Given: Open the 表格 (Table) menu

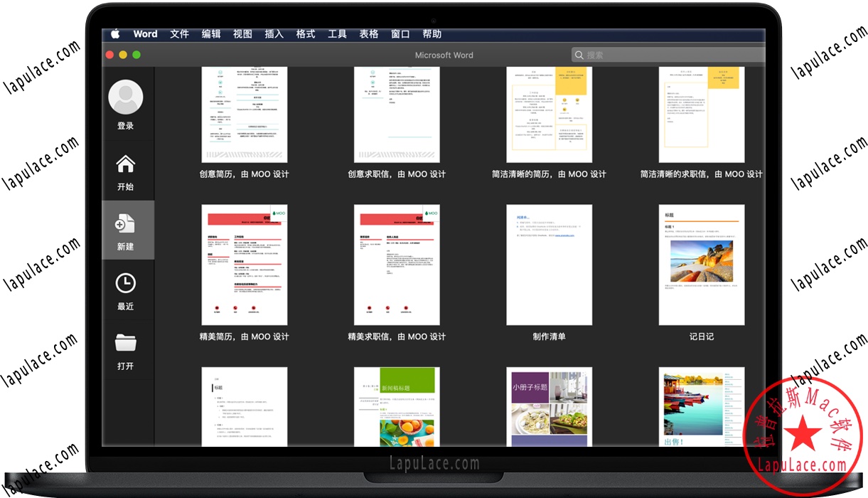Looking at the screenshot, I should tap(369, 33).
